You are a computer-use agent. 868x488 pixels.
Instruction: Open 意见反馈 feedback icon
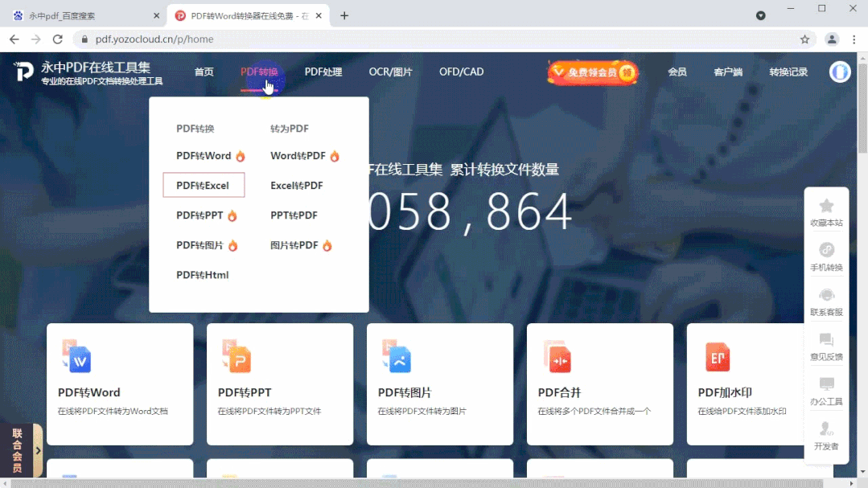pos(826,340)
